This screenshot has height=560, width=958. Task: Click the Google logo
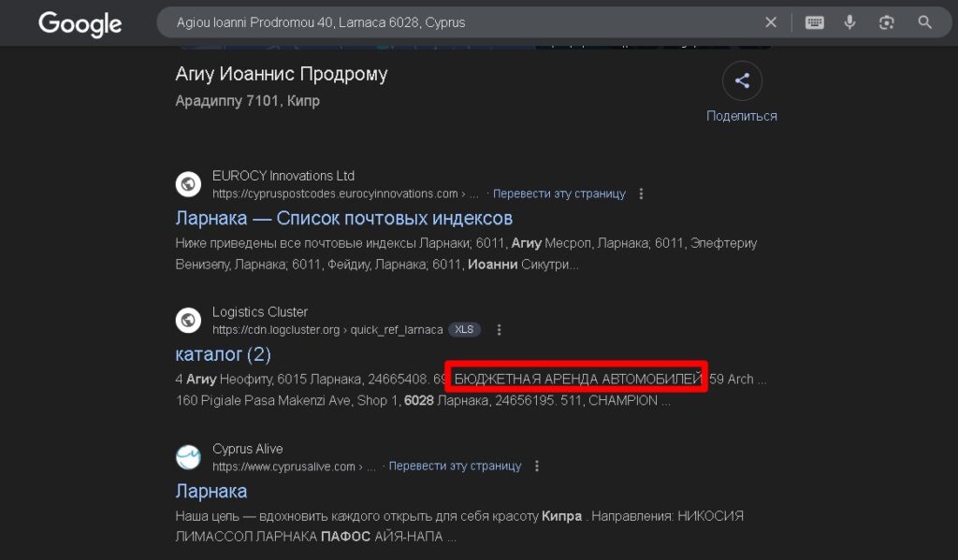coord(80,23)
